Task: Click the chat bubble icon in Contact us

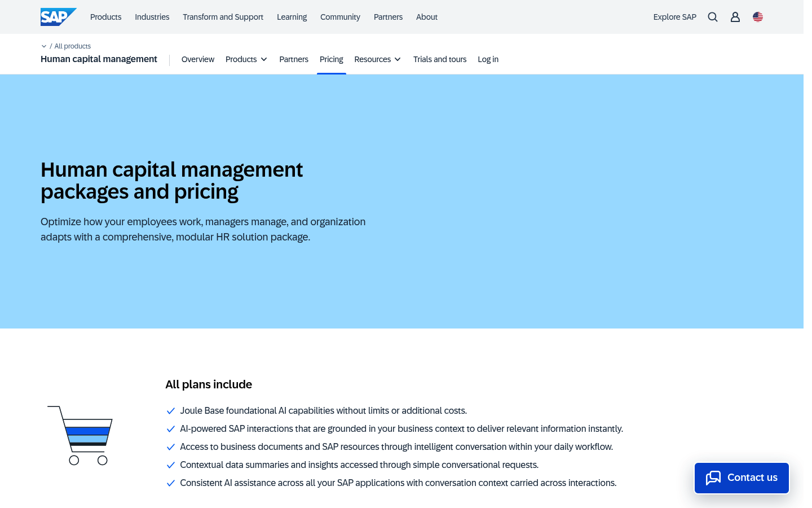Action: [x=713, y=478]
